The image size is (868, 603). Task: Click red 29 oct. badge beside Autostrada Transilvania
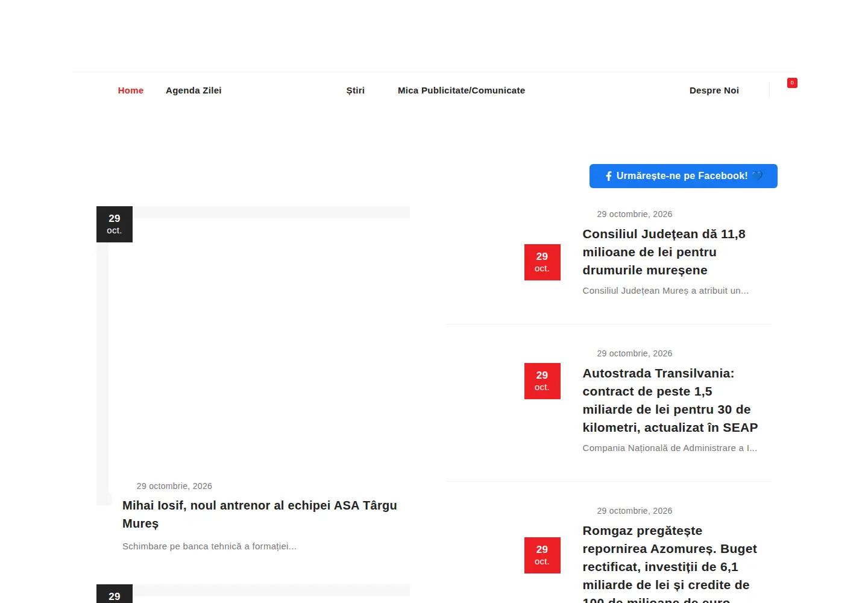[542, 381]
